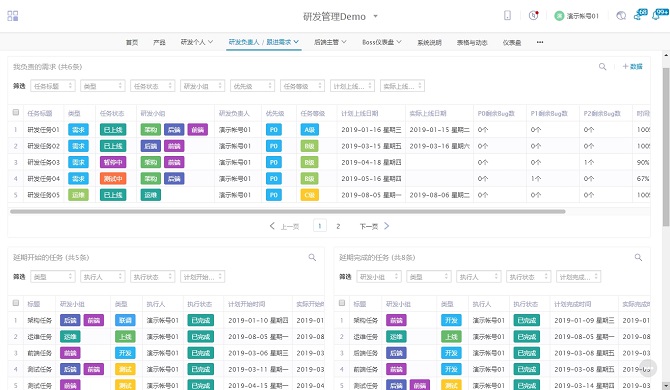
Task: Click the page vertical scrollbar thumb
Action: (666, 147)
